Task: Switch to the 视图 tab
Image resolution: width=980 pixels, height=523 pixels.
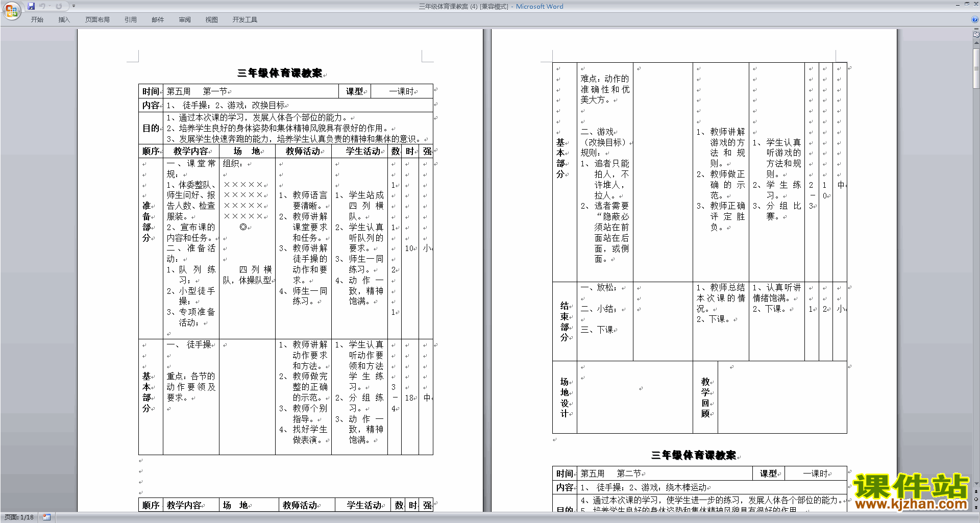Action: point(212,20)
